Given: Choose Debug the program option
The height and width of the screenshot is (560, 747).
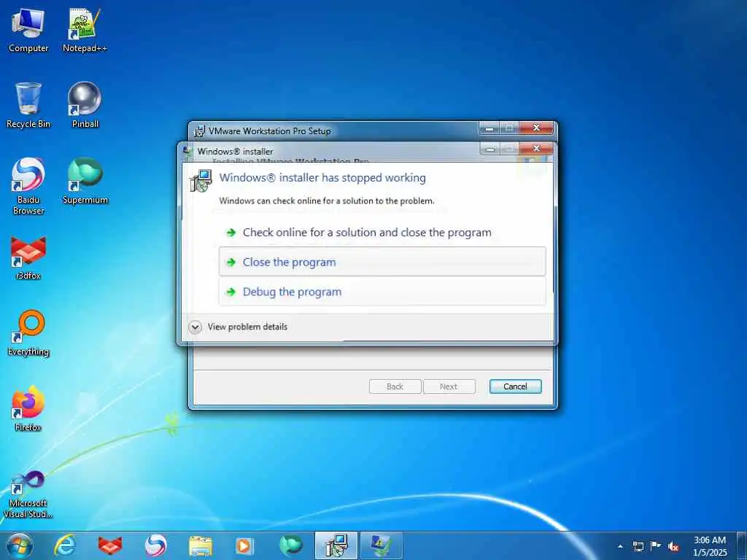Looking at the screenshot, I should (x=382, y=292).
